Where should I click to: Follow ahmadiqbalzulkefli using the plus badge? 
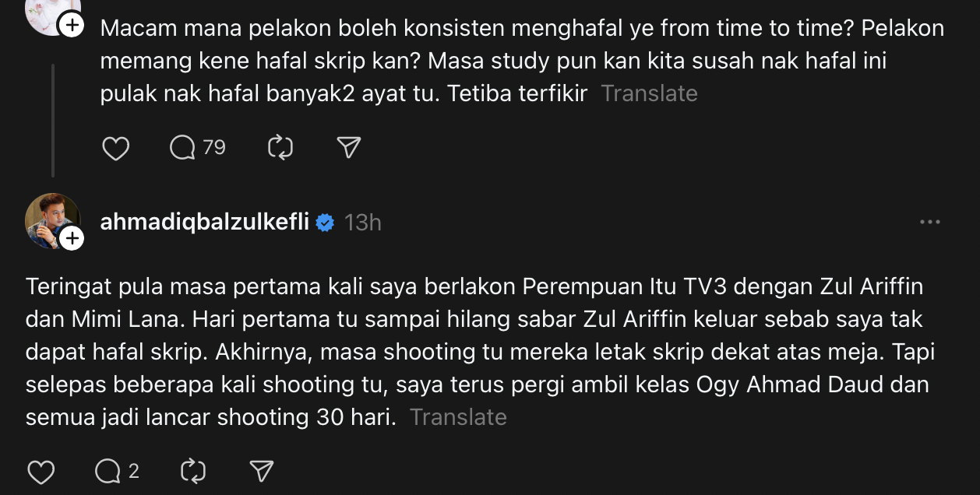tap(72, 239)
